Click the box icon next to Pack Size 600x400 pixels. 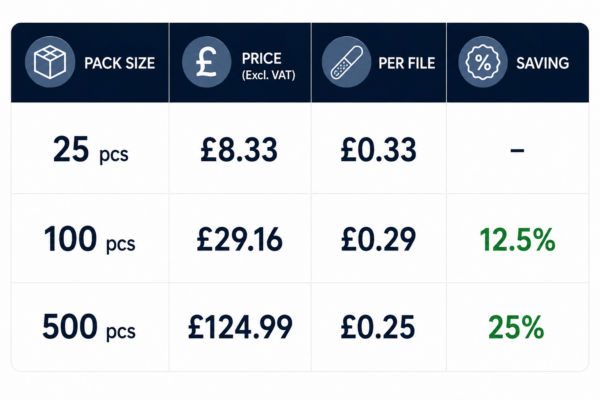(x=50, y=62)
